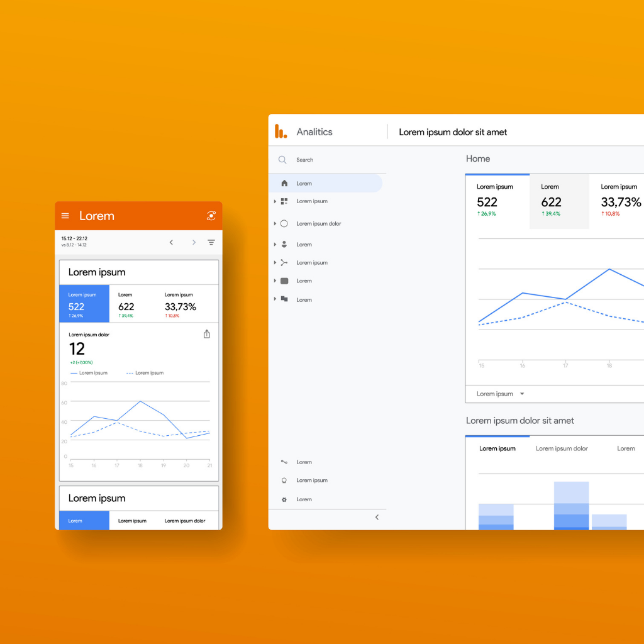Switch to Lorem ipsum dolor tab in bar chart
Image resolution: width=644 pixels, height=644 pixels.
pos(562,448)
